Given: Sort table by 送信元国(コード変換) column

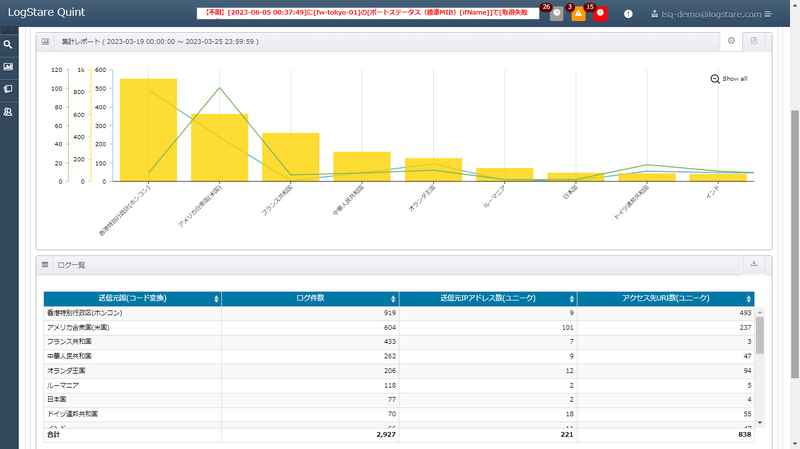Looking at the screenshot, I should (x=132, y=299).
